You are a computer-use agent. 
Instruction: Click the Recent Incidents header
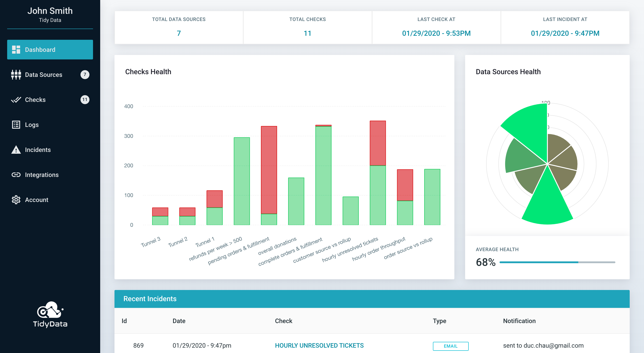pos(150,298)
